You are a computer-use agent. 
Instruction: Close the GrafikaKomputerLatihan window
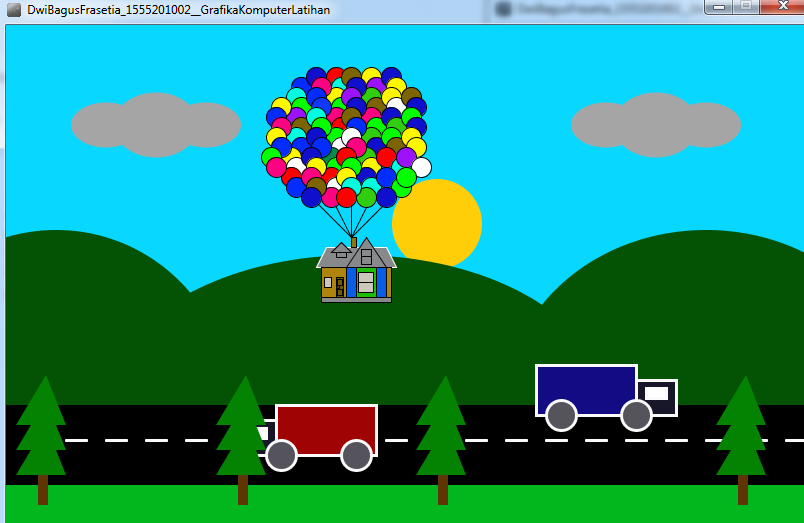point(782,7)
